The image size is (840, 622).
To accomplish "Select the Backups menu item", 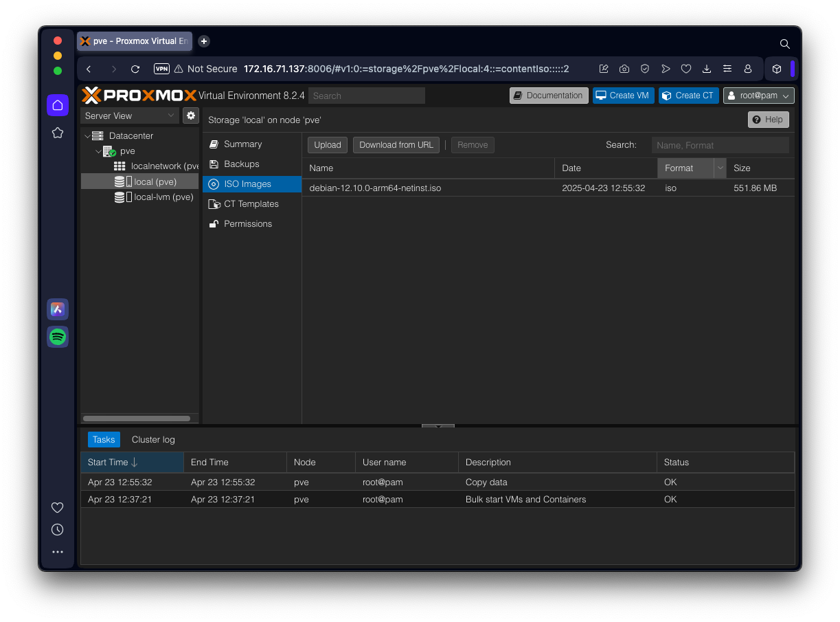I will pos(241,164).
